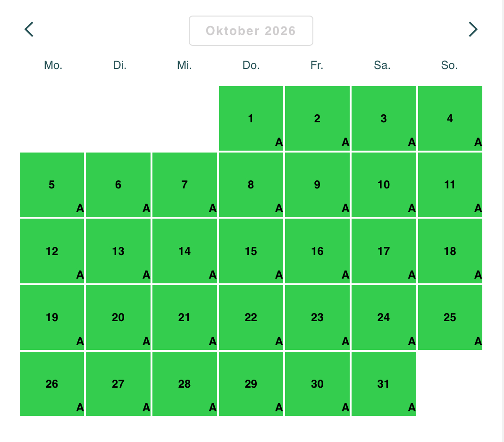504x442 pixels.
Task: Choose Friday, October 2
Action: pyautogui.click(x=317, y=119)
